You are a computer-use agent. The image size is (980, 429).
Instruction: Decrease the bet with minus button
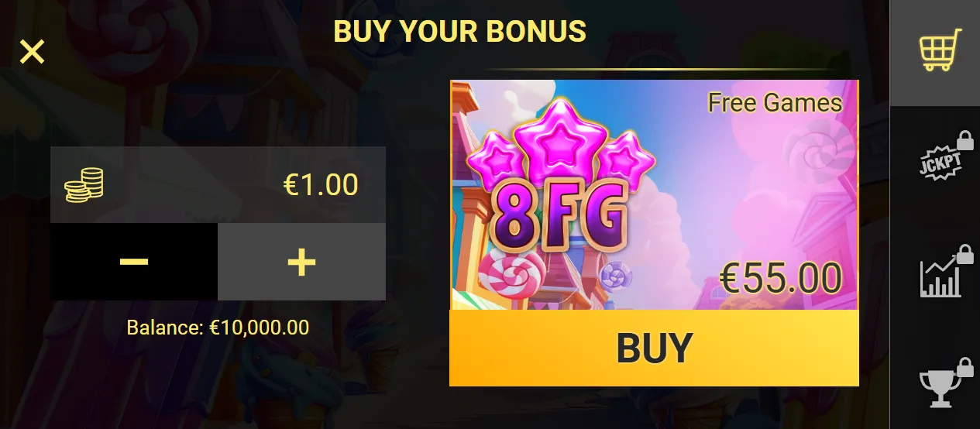pos(134,262)
